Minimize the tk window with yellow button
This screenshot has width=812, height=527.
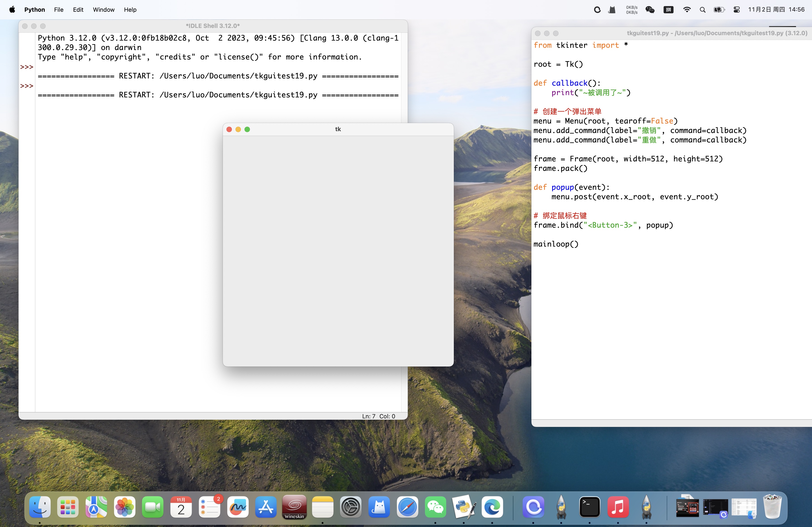[238, 129]
